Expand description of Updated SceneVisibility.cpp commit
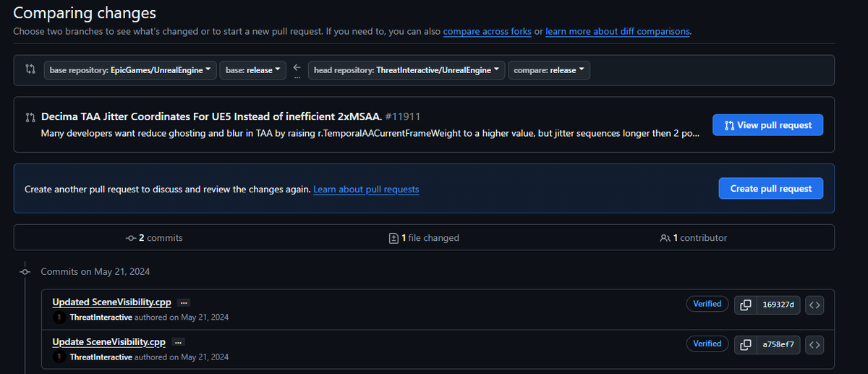Viewport: 868px width, 374px height. click(x=184, y=302)
